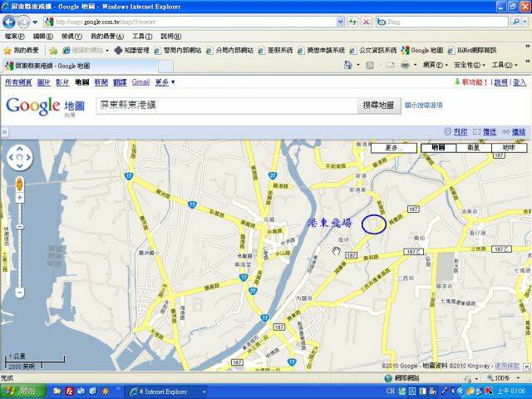Image resolution: width=532 pixels, height=399 pixels.
Task: Click the 登入 sign-in link
Action: pyautogui.click(x=519, y=82)
